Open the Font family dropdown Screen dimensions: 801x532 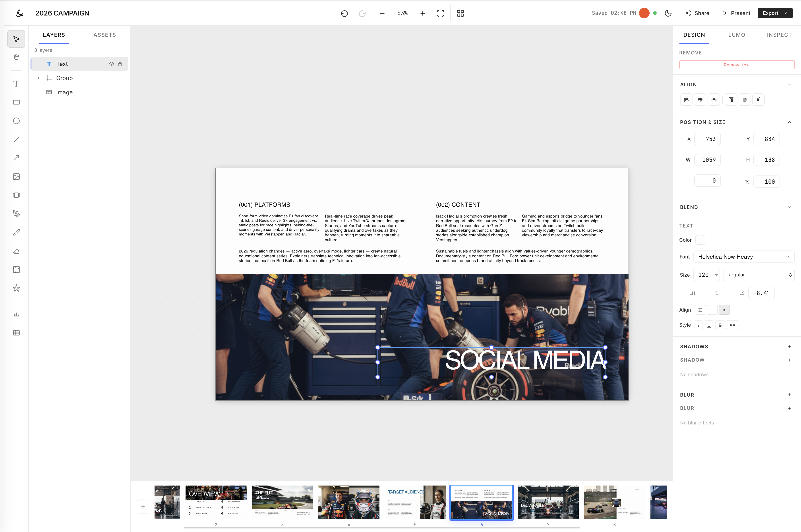coord(744,257)
